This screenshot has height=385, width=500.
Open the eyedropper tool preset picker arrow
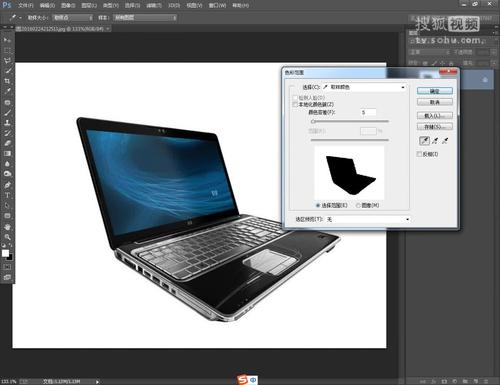tap(20, 17)
